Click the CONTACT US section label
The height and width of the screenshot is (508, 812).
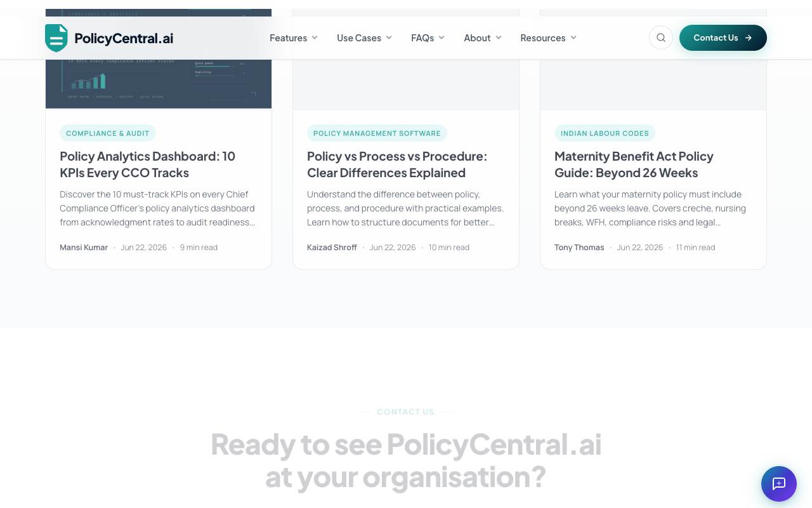[x=406, y=411]
